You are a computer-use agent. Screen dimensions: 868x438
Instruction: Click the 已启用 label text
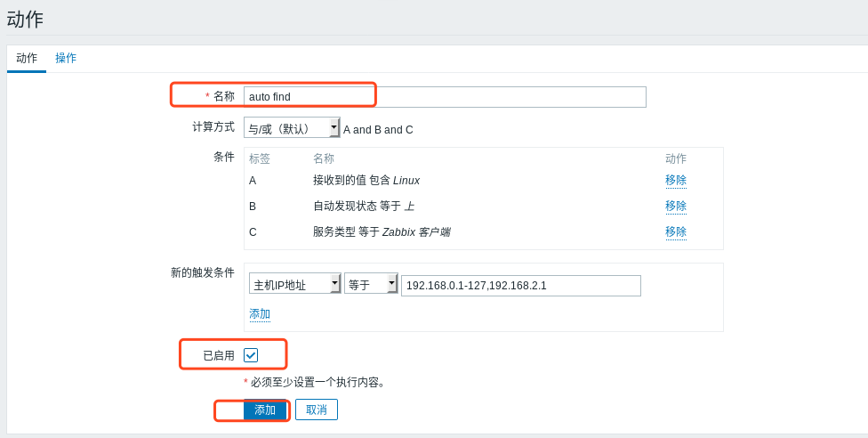point(218,355)
